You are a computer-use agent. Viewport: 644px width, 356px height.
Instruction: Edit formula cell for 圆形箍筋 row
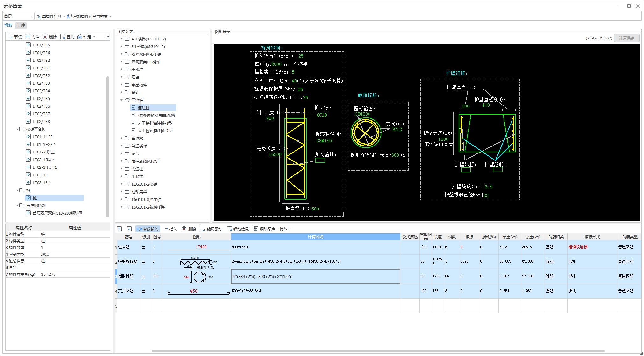click(x=315, y=276)
